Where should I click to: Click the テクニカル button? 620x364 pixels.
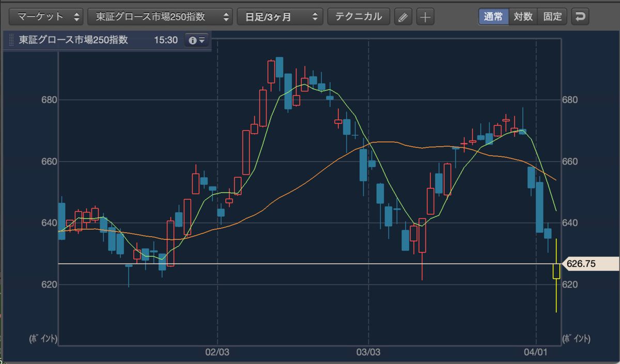tap(359, 17)
